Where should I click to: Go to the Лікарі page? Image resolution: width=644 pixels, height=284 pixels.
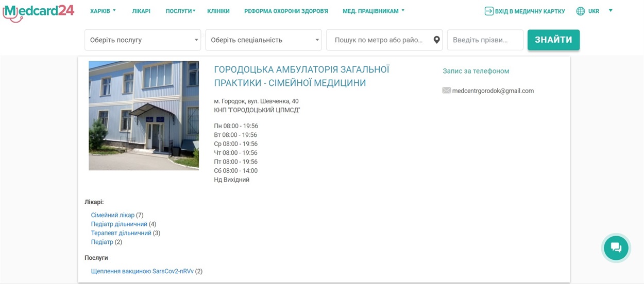pos(141,11)
